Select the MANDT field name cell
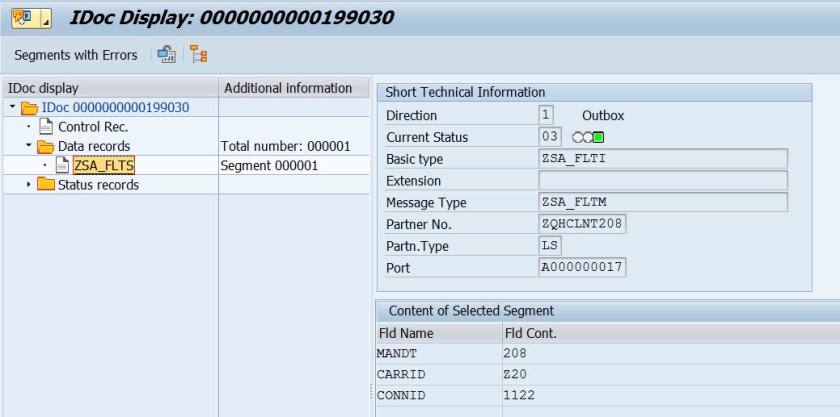 pos(439,354)
